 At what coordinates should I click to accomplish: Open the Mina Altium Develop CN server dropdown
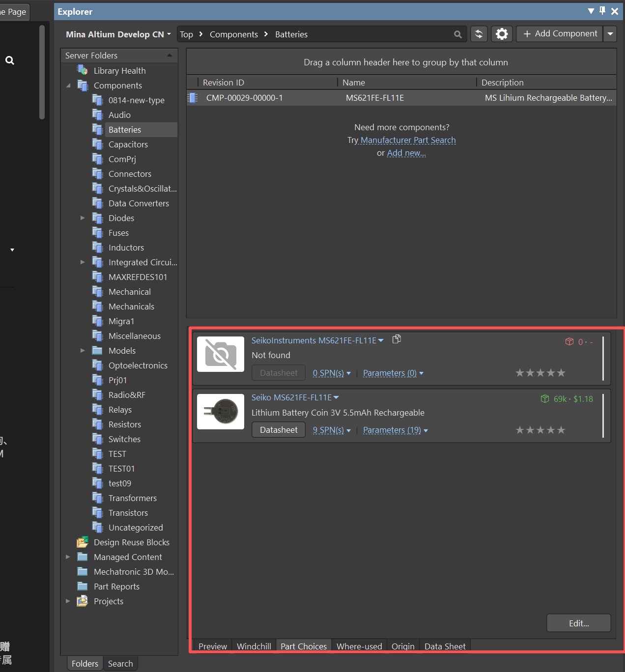(x=118, y=34)
